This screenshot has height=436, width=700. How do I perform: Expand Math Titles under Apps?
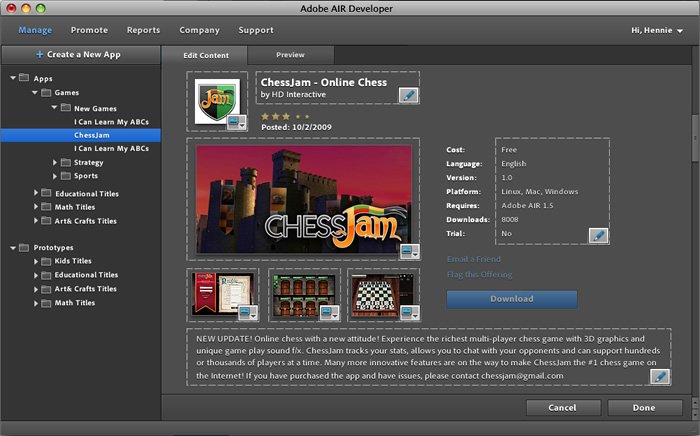[x=36, y=207]
